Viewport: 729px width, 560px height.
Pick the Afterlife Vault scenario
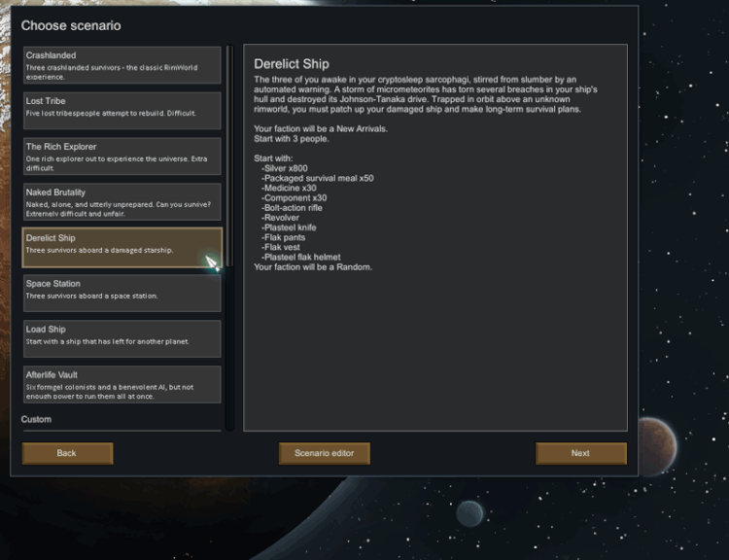122,384
